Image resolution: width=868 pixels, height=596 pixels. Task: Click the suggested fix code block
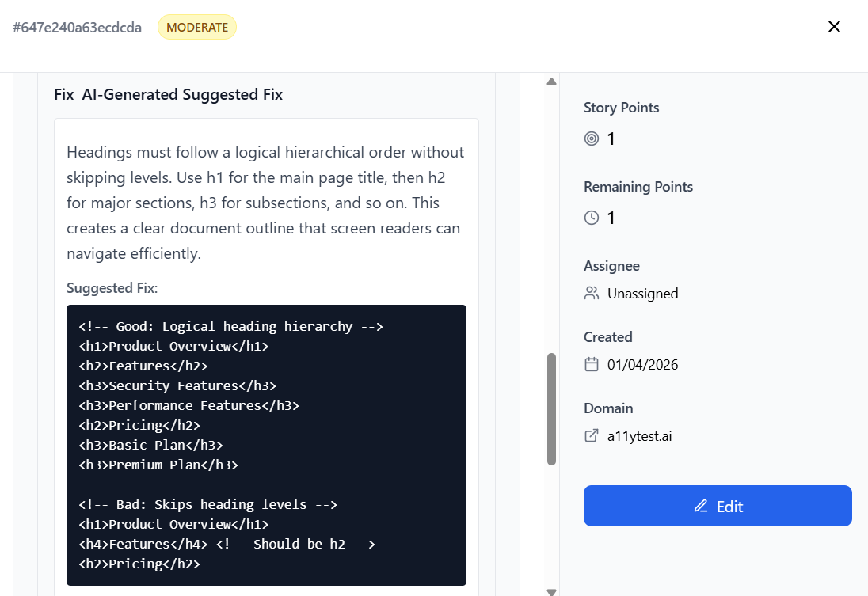tap(266, 445)
